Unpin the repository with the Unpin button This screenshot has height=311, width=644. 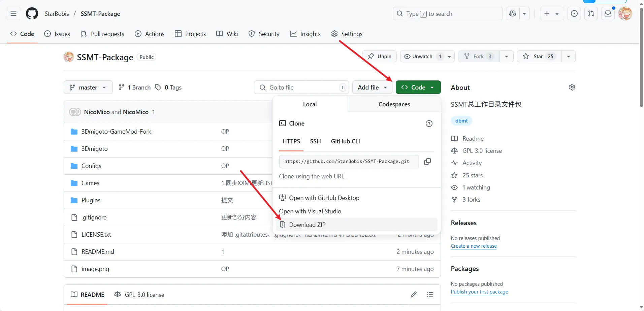[x=379, y=56]
